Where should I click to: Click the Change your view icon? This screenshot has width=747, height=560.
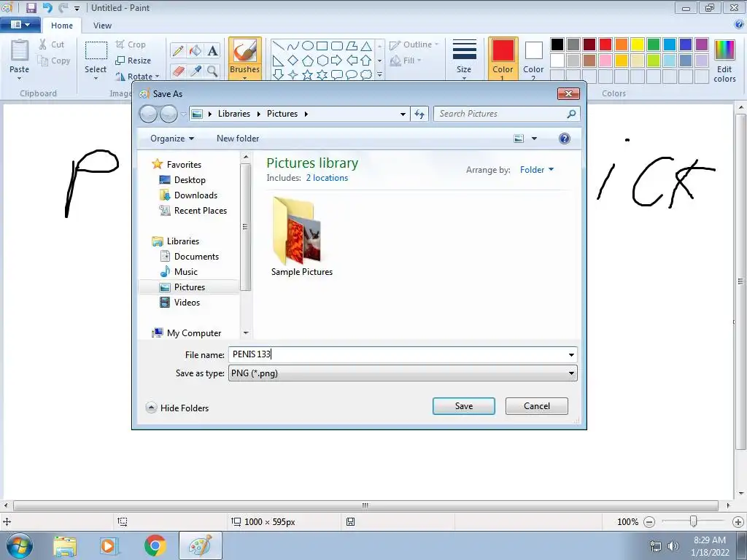519,139
